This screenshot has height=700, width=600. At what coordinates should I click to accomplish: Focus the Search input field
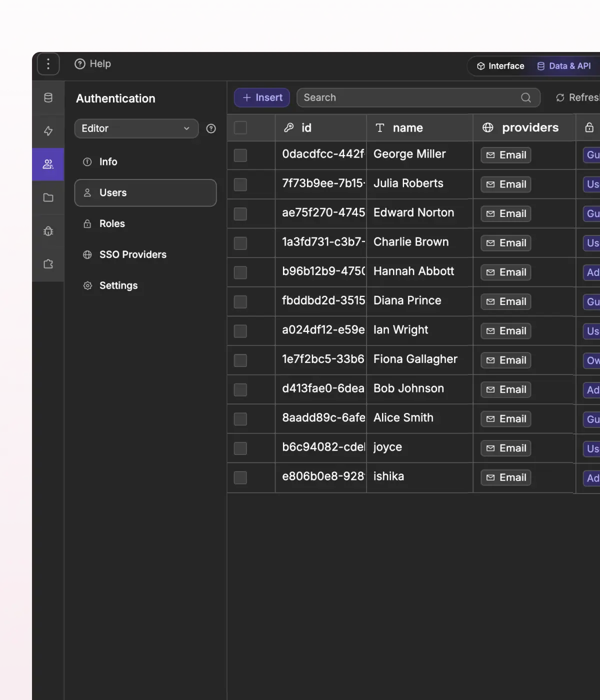coord(418,97)
